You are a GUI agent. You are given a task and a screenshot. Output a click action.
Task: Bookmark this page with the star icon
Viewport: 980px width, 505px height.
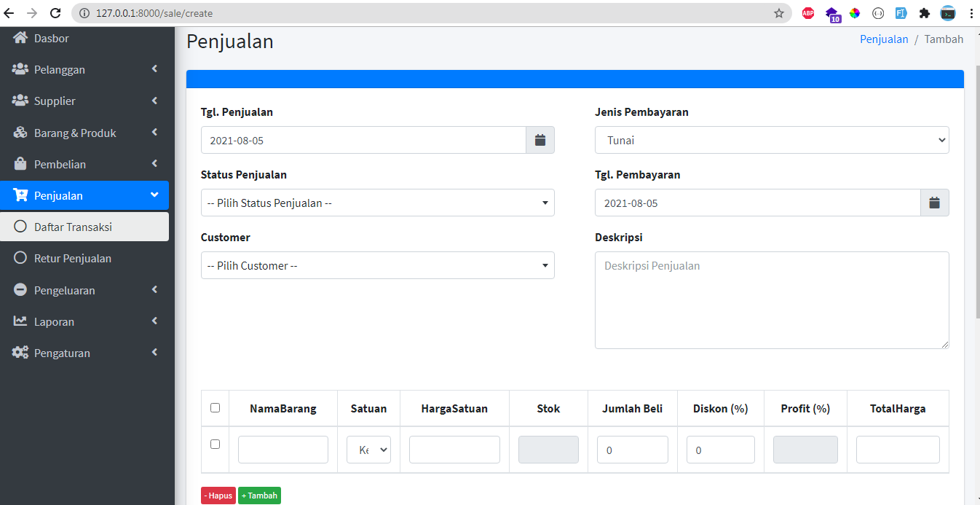778,13
